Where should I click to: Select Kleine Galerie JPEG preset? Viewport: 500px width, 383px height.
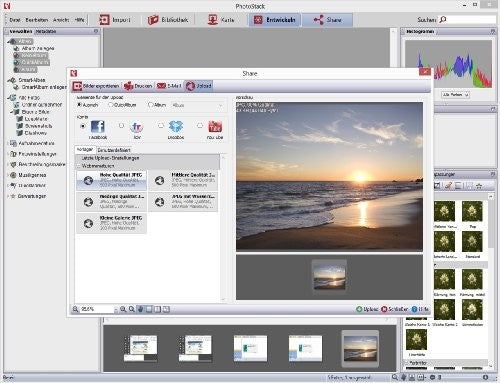111,223
